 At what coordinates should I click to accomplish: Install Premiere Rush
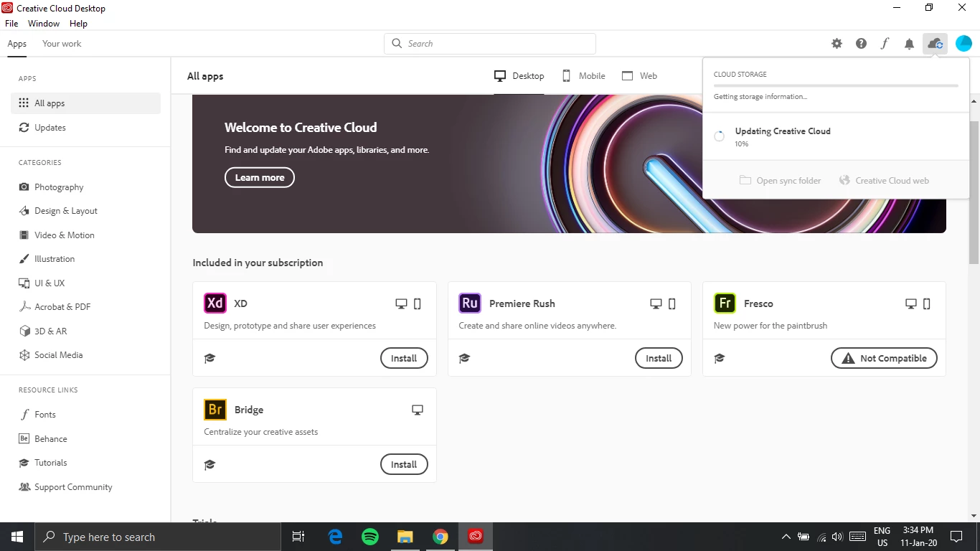(x=659, y=358)
